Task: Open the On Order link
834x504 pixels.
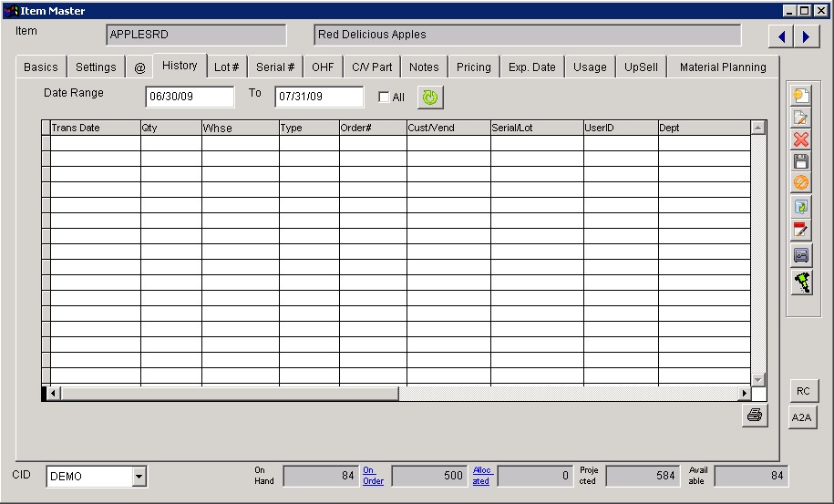Action: (373, 476)
